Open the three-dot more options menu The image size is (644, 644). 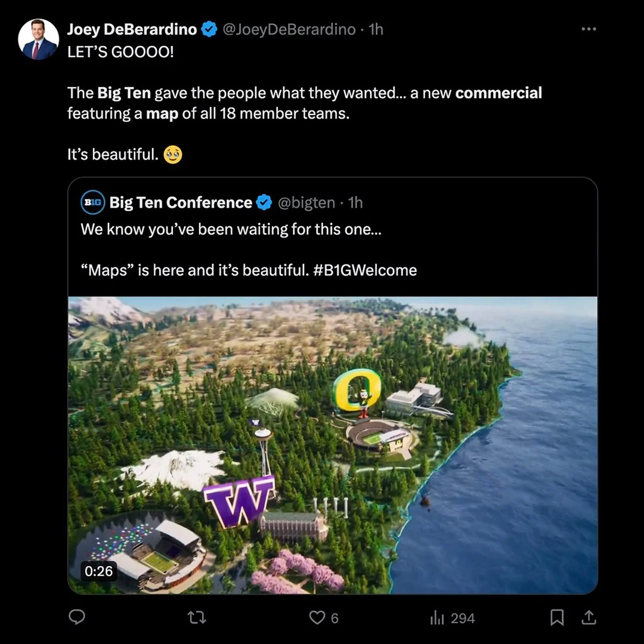(588, 29)
